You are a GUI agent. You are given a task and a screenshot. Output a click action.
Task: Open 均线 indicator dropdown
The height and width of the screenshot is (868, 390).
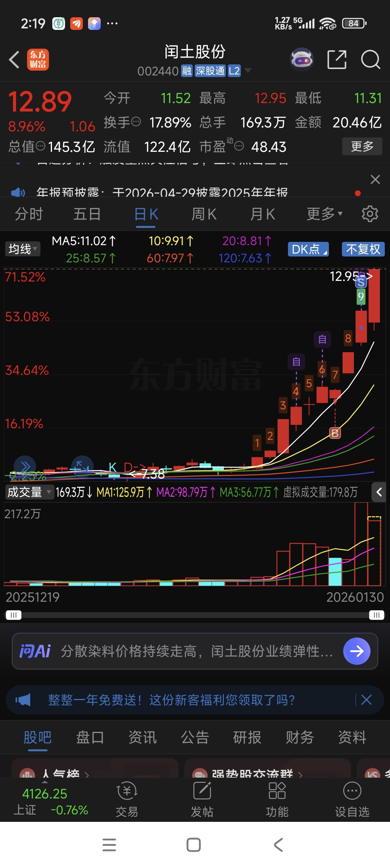(22, 249)
